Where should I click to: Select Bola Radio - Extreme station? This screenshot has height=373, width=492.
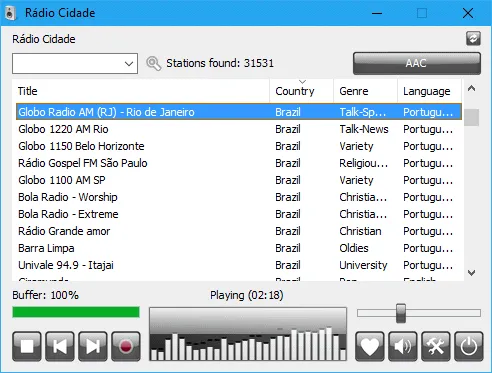(239, 214)
